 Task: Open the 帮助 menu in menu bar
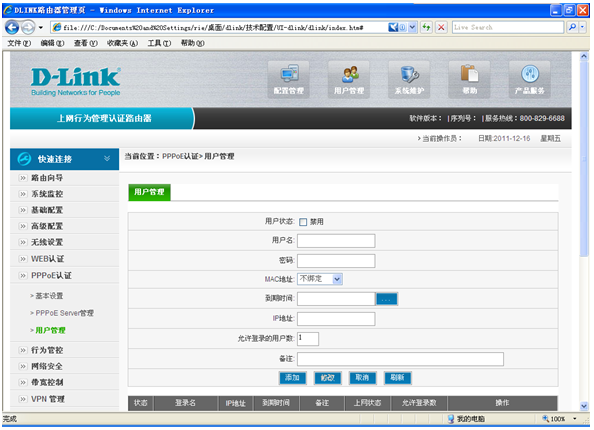click(192, 43)
